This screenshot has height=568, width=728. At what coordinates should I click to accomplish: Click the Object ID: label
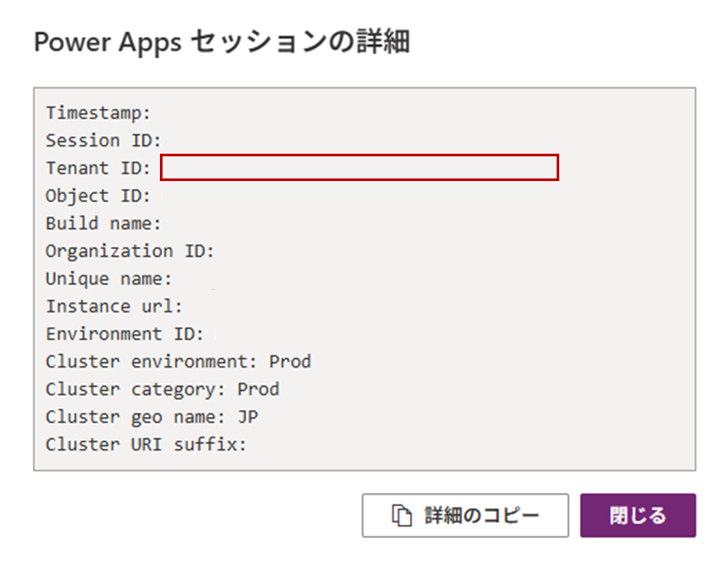tap(98, 196)
